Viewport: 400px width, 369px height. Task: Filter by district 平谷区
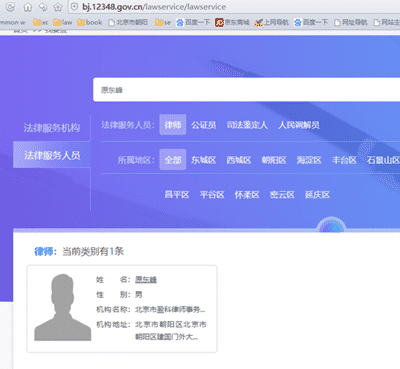[x=212, y=195]
